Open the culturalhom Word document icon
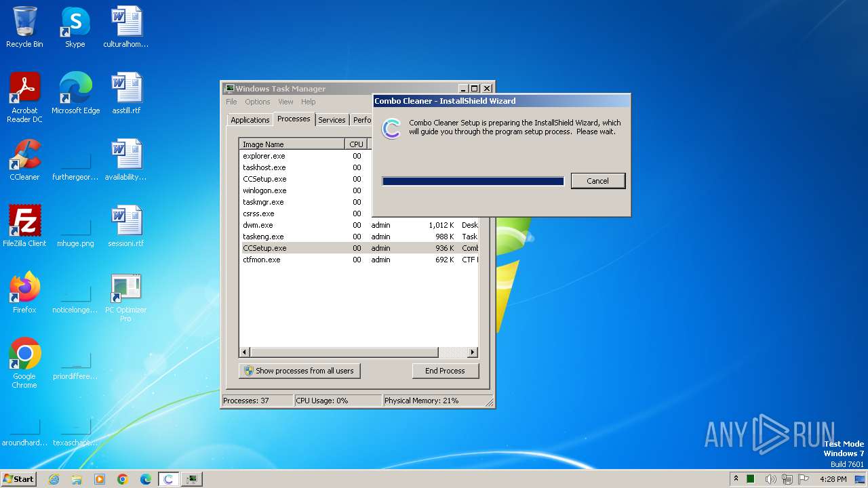 tap(126, 27)
